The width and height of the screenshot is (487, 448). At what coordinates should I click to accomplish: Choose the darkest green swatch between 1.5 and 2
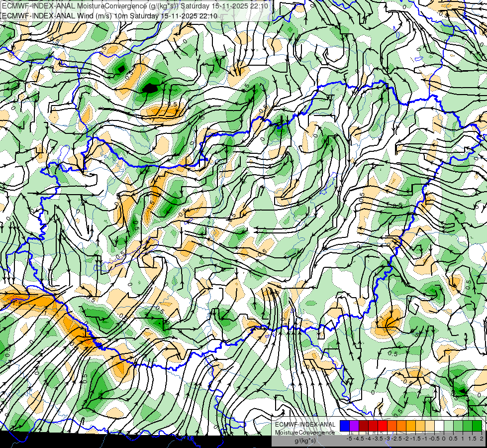click(477, 426)
